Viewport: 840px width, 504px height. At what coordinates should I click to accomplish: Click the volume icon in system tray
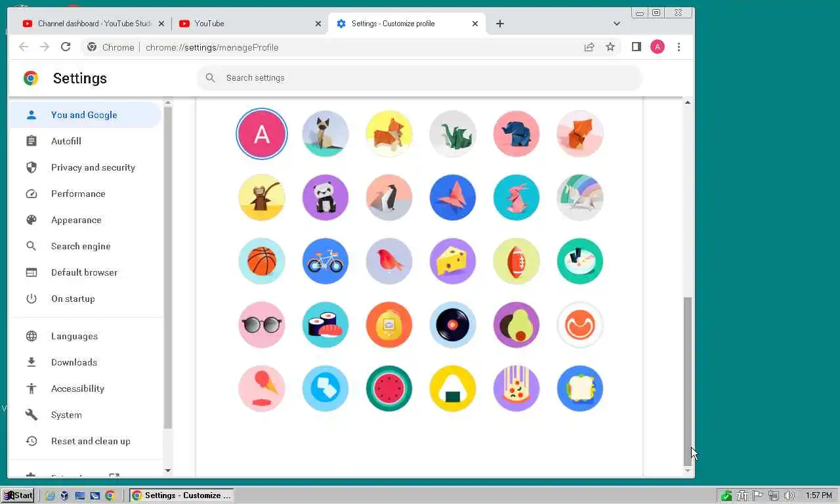coord(789,495)
